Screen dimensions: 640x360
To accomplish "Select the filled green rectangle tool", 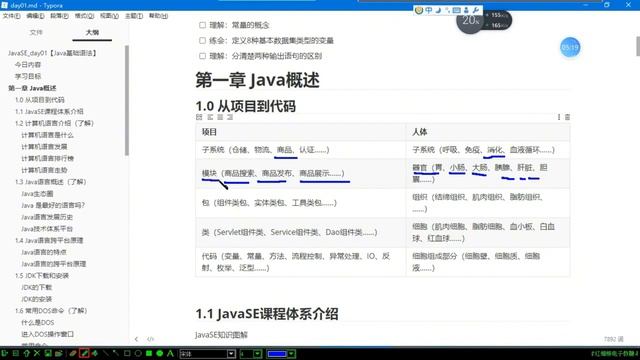I will pos(149,353).
